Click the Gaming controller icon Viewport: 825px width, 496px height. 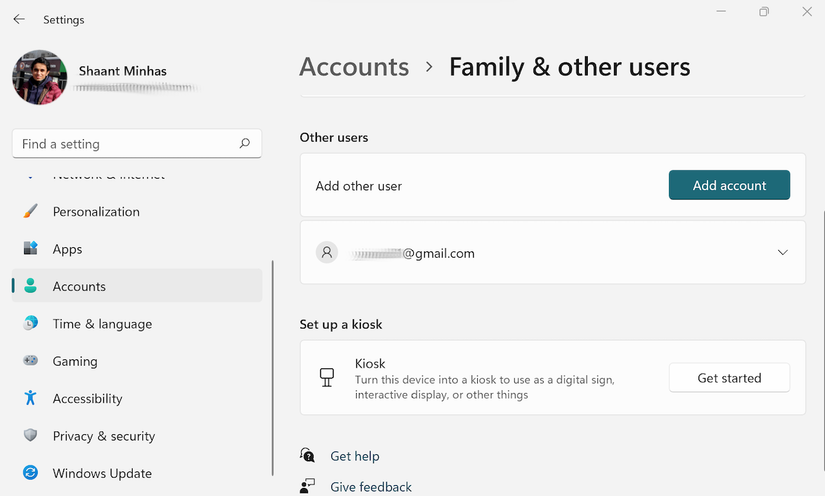point(31,361)
